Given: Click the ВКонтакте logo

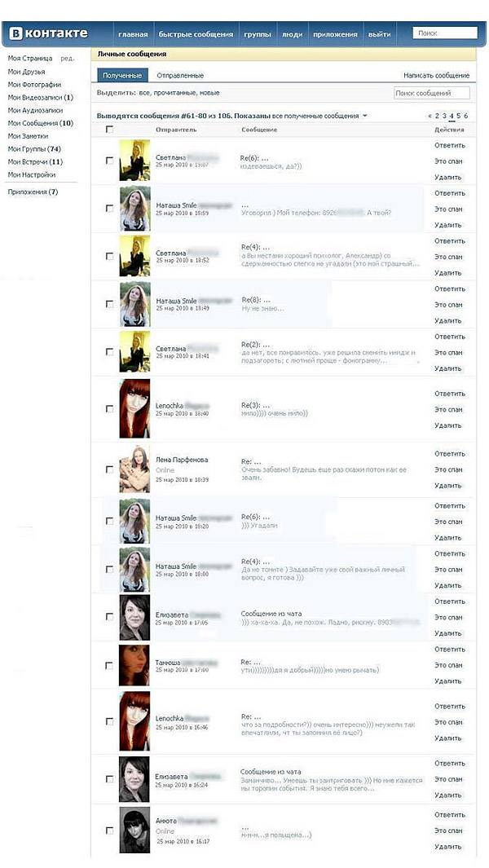Looking at the screenshot, I should click(49, 33).
